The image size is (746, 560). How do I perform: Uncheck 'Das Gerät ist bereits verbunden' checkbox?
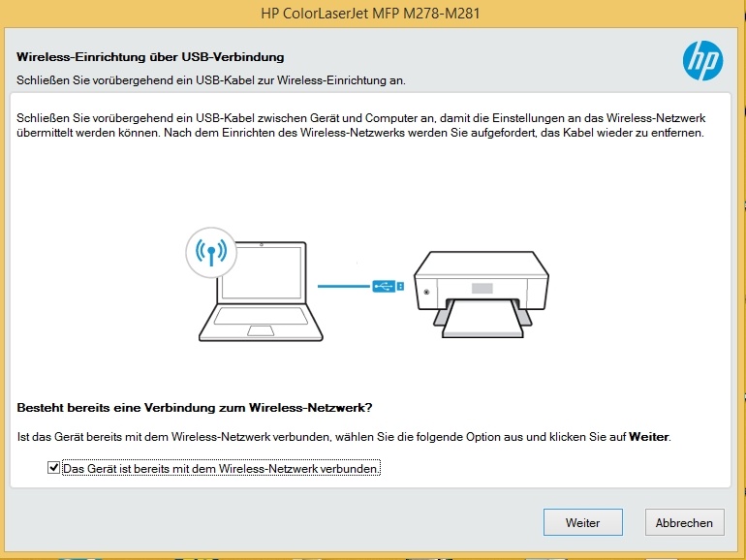coord(53,468)
